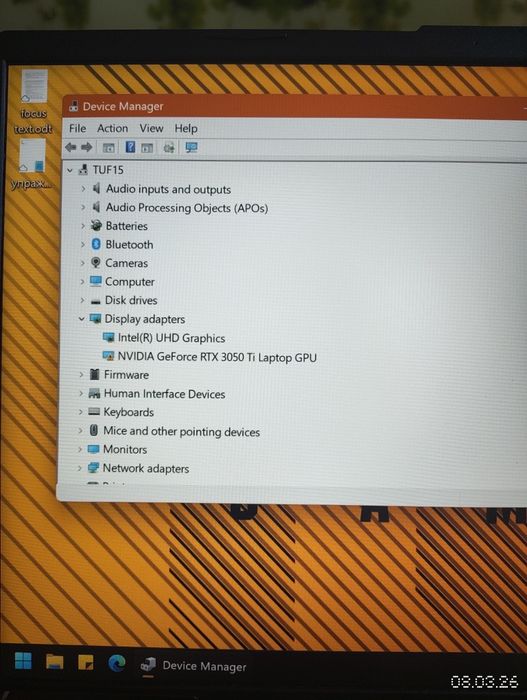Click the blue Help question-mark toolbar icon

pyautogui.click(x=130, y=146)
